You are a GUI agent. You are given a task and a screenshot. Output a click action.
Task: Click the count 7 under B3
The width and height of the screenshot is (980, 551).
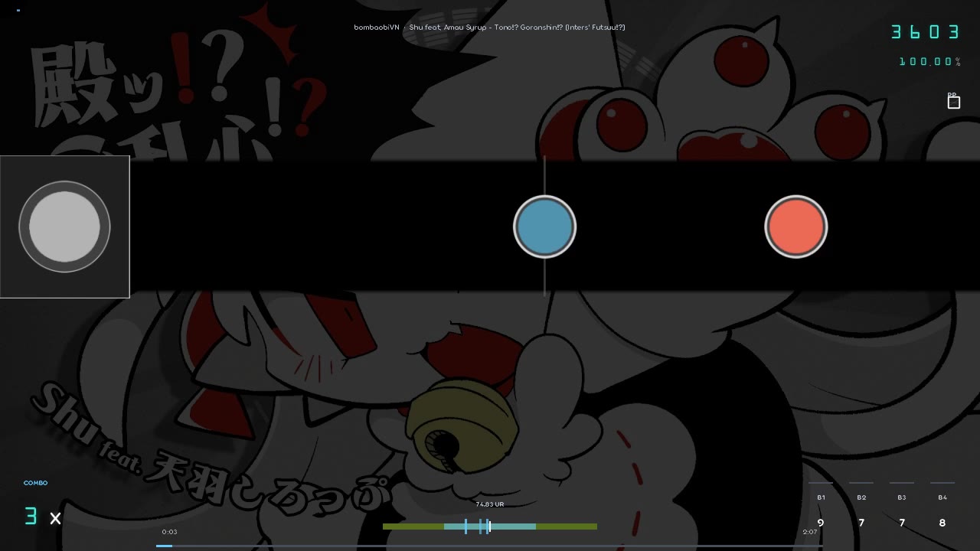pyautogui.click(x=902, y=523)
